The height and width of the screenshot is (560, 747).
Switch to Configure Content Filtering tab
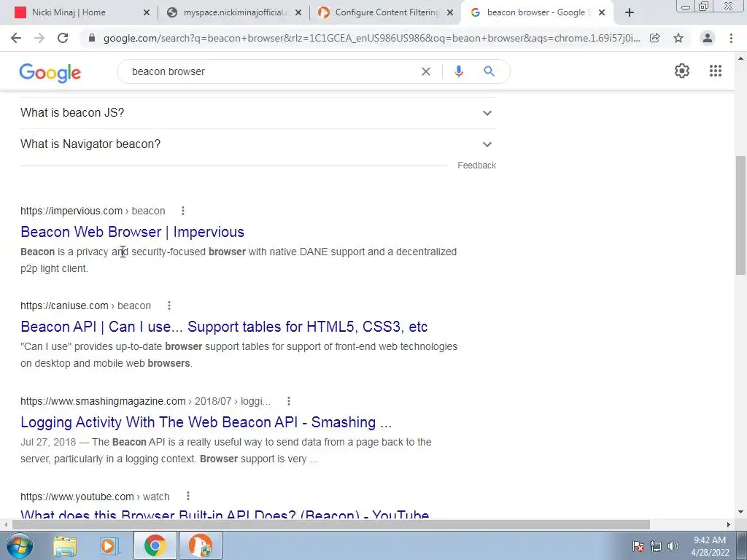pyautogui.click(x=386, y=13)
